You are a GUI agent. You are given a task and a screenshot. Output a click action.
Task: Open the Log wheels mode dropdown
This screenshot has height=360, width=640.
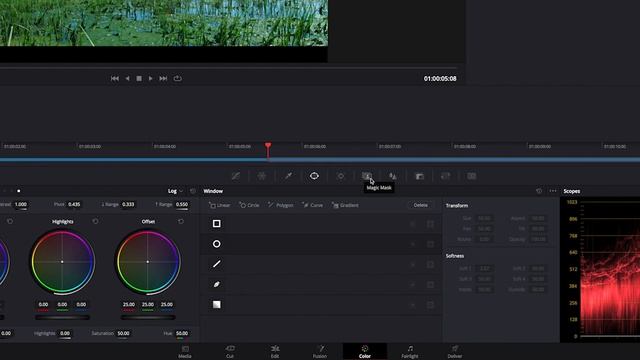point(175,191)
